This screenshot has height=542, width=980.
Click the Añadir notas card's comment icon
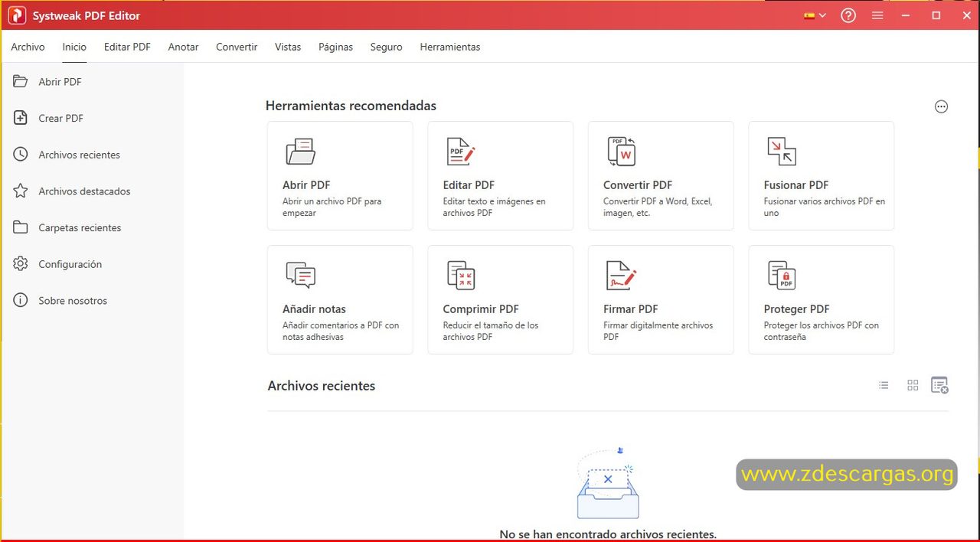click(301, 275)
